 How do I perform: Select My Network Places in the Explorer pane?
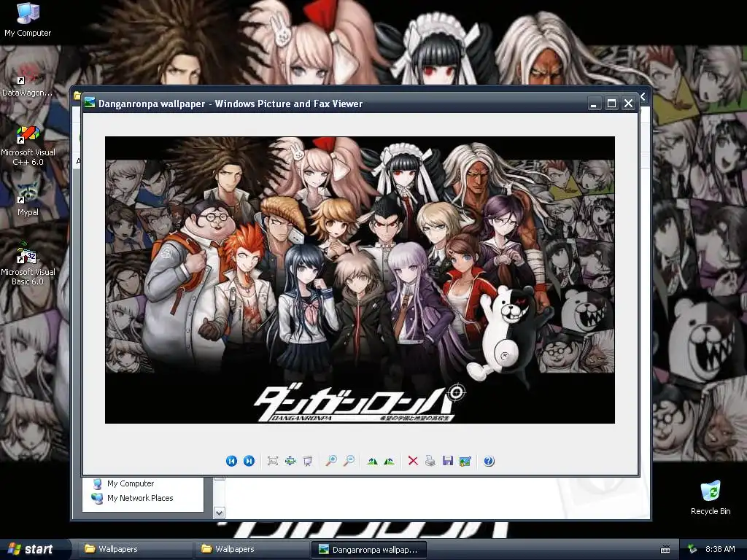133,498
